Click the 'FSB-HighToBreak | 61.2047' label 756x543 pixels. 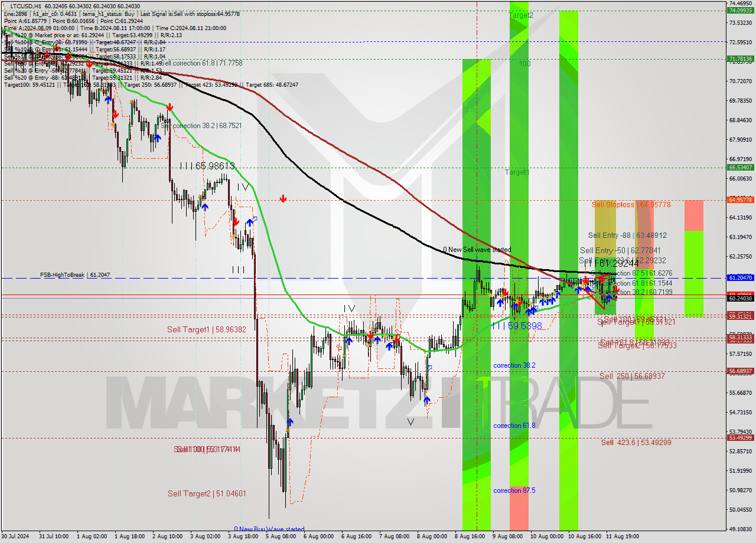[75, 275]
